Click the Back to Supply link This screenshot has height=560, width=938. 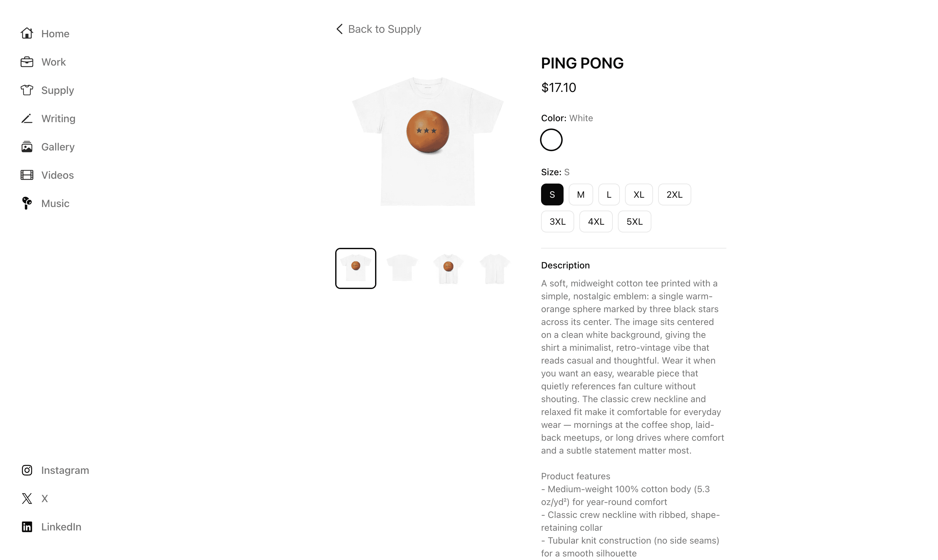click(384, 29)
